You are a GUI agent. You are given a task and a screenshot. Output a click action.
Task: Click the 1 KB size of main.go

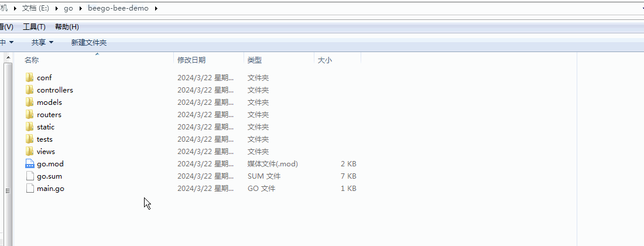[x=348, y=189]
